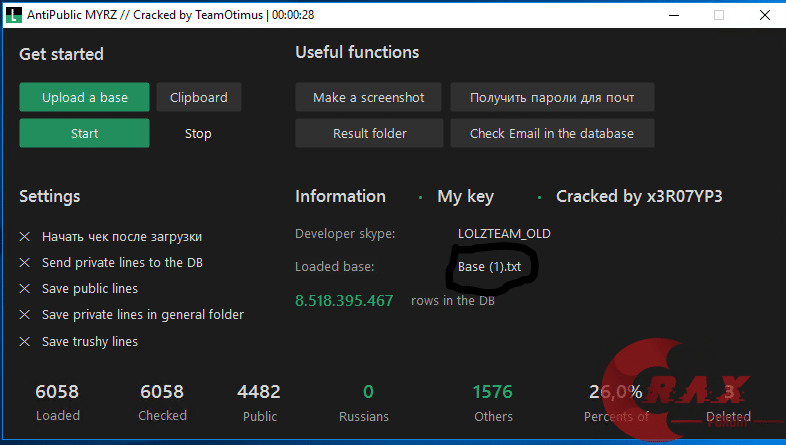Click the 6058 Loaded counter

57,392
